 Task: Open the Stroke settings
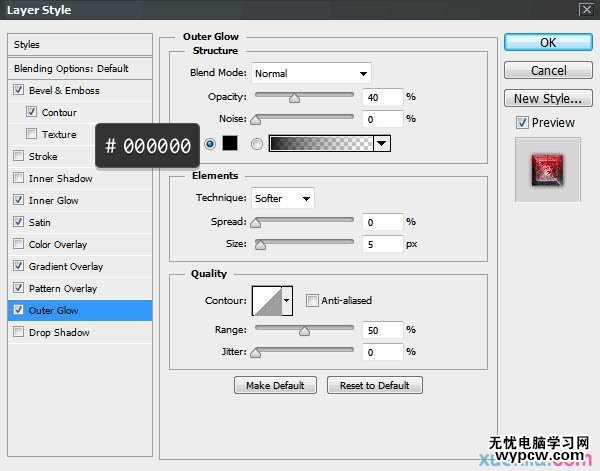(43, 156)
